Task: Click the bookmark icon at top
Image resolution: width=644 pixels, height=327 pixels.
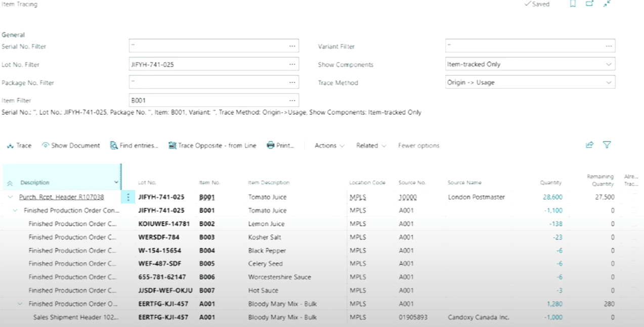Action: [x=573, y=4]
